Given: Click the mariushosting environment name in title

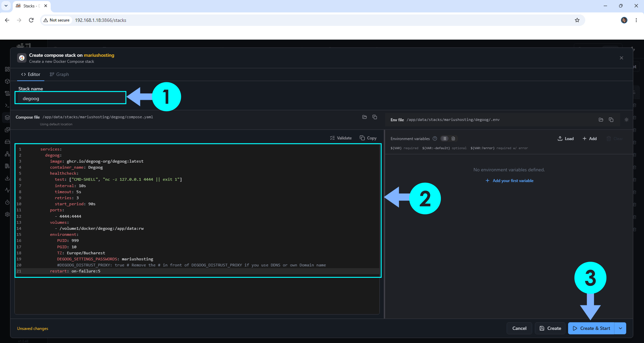Looking at the screenshot, I should [99, 55].
